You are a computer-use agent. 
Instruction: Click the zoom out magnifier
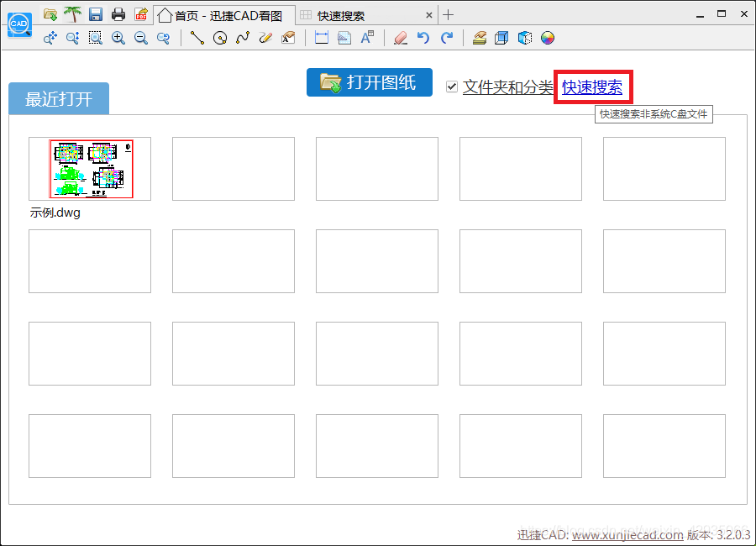tap(141, 38)
